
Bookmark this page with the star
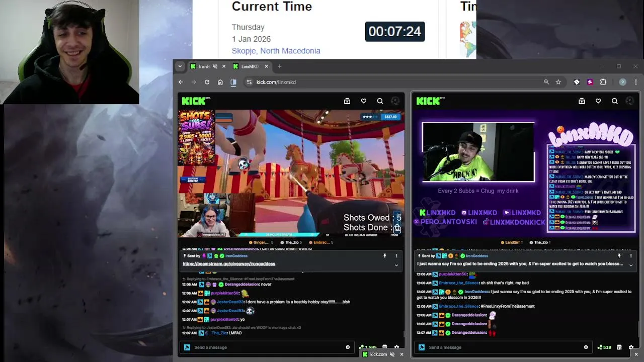pos(558,82)
